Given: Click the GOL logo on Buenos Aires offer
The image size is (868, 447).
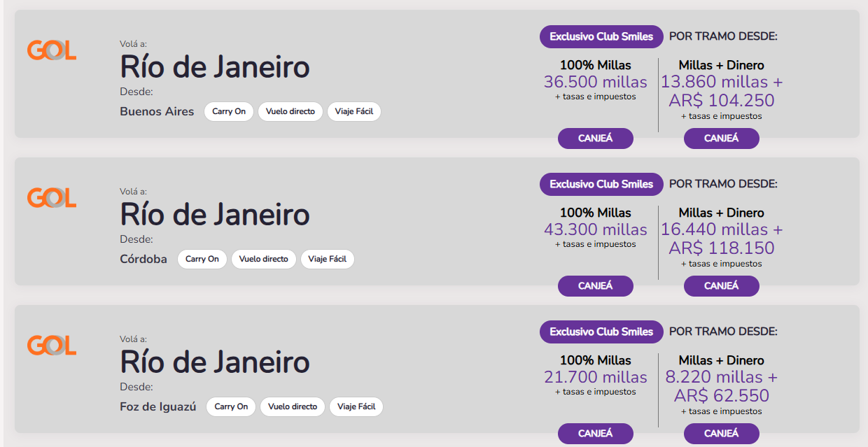Looking at the screenshot, I should coord(52,50).
